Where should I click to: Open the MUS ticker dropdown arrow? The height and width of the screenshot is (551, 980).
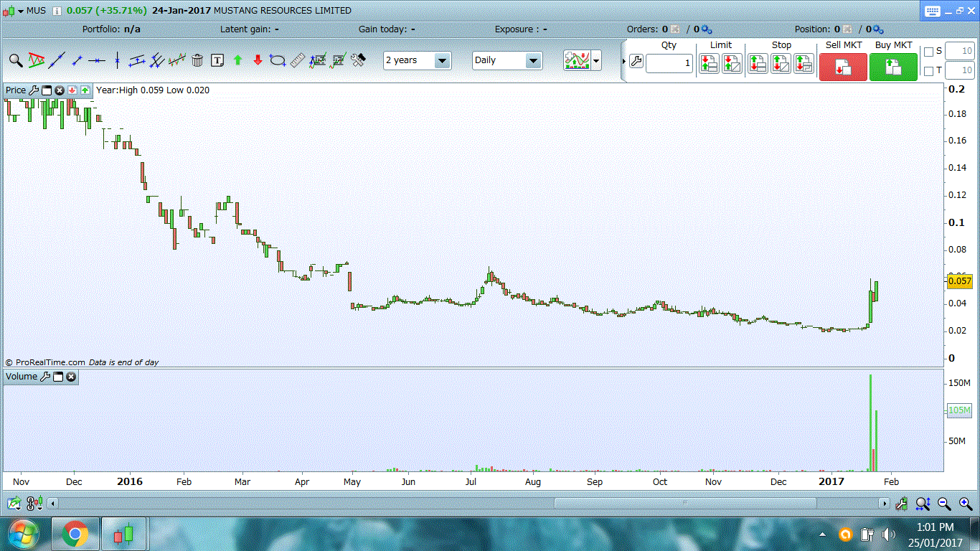(x=21, y=11)
